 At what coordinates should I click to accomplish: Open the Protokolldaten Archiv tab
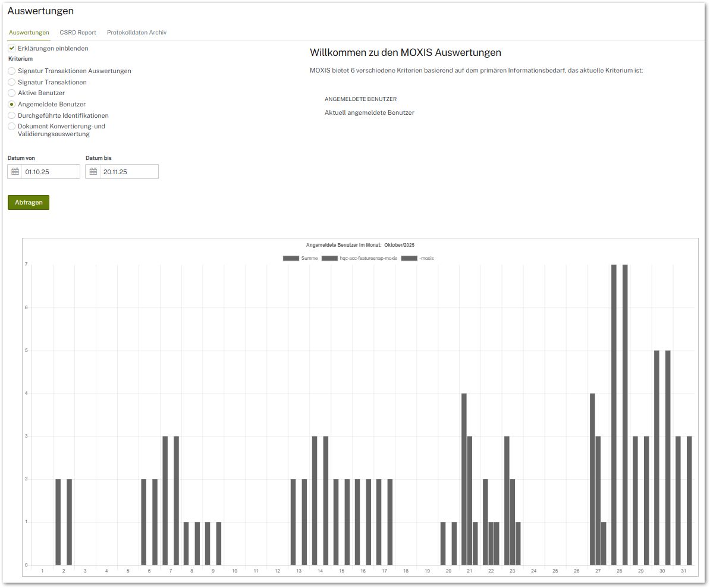(x=137, y=33)
